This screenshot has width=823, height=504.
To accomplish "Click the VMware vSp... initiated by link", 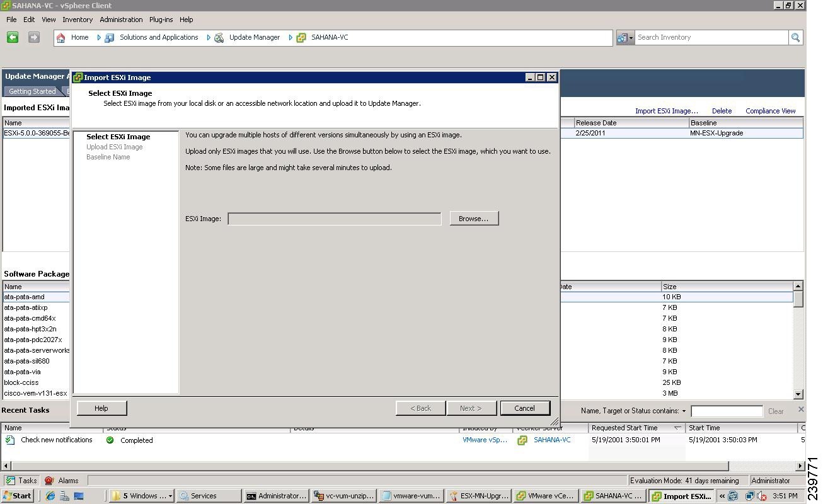I will click(x=485, y=440).
